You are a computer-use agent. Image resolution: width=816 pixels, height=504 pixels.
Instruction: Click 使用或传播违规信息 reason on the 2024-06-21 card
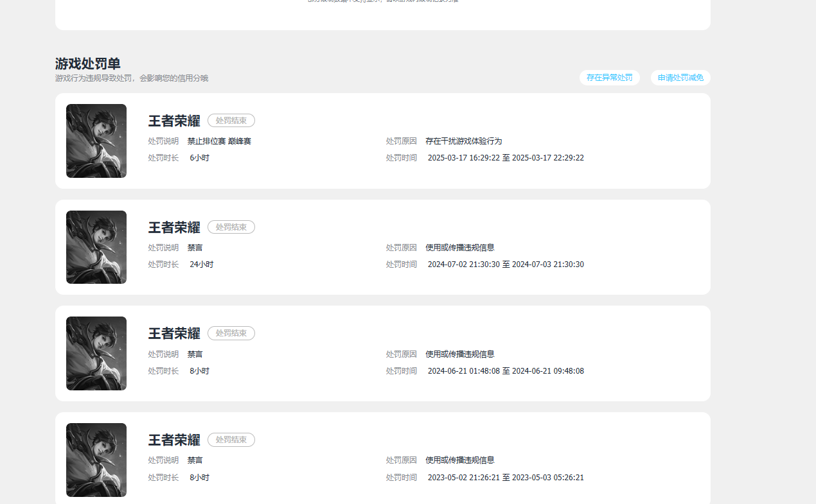tap(460, 354)
